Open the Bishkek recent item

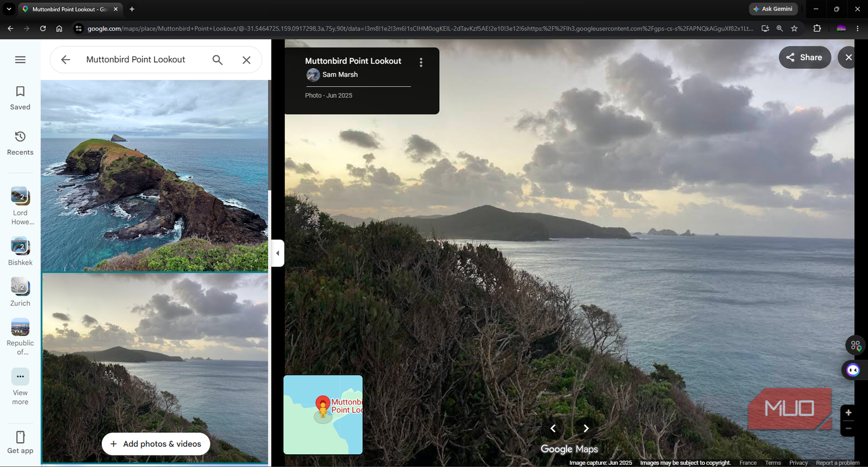point(20,252)
